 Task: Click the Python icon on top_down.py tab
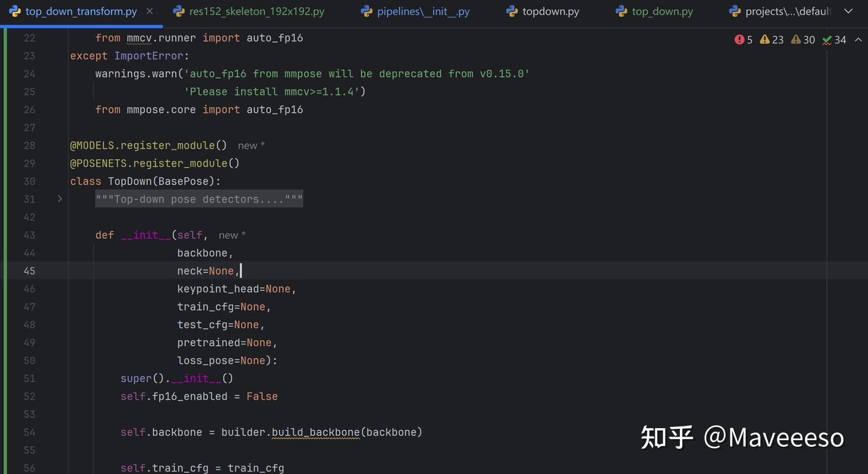coord(623,11)
